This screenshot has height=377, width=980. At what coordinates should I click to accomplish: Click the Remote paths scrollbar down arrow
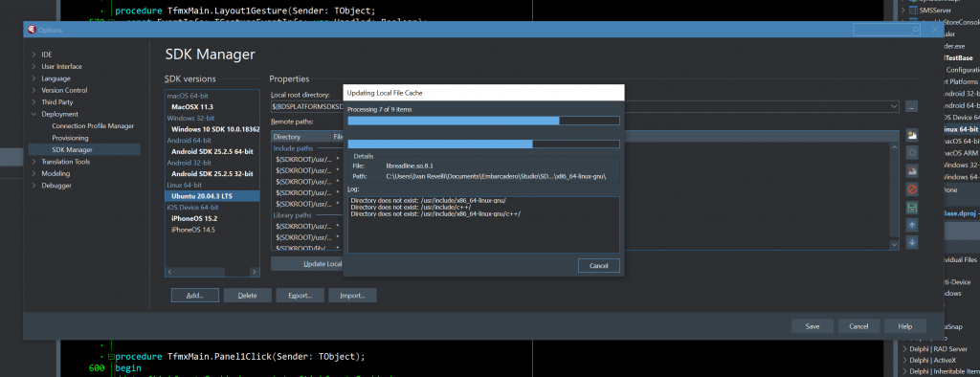(x=894, y=245)
